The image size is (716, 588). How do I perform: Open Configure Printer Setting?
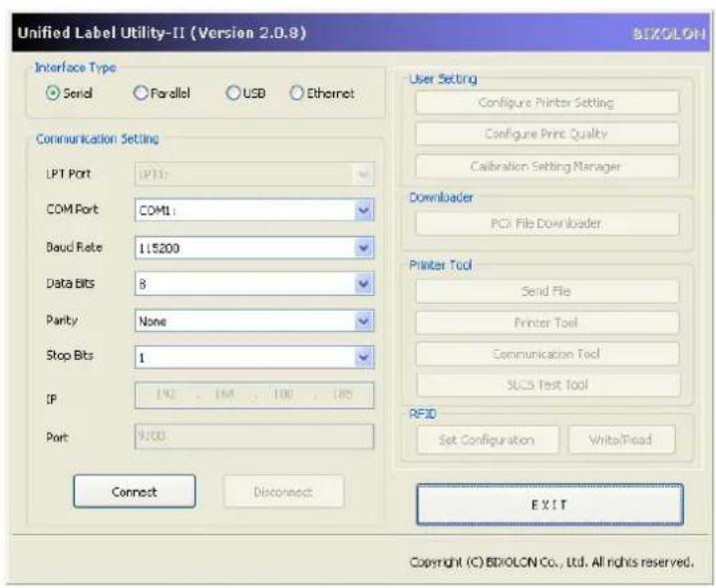tap(547, 103)
